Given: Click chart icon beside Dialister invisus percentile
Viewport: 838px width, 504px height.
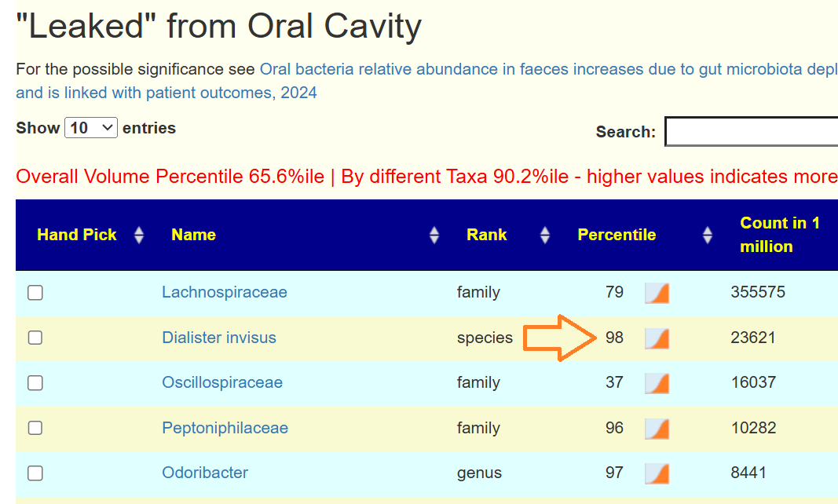Looking at the screenshot, I should pos(657,338).
